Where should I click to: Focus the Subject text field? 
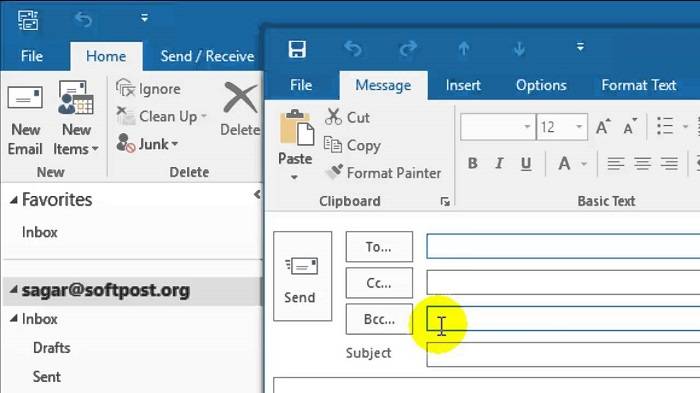(563, 355)
